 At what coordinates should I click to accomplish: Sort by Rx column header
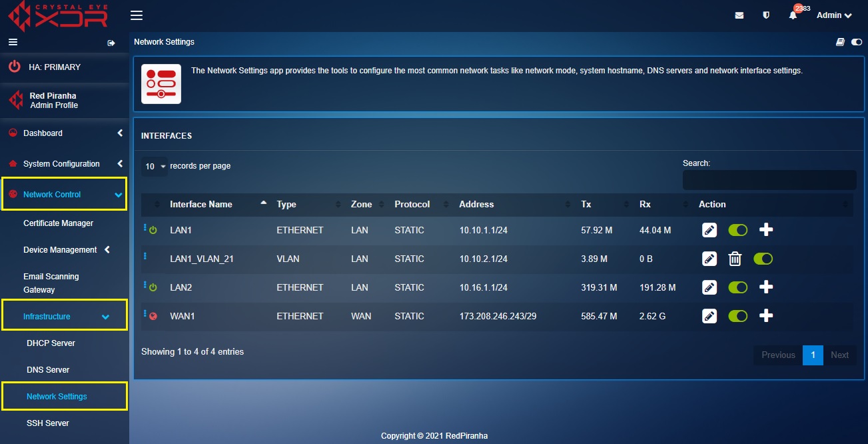tap(663, 204)
